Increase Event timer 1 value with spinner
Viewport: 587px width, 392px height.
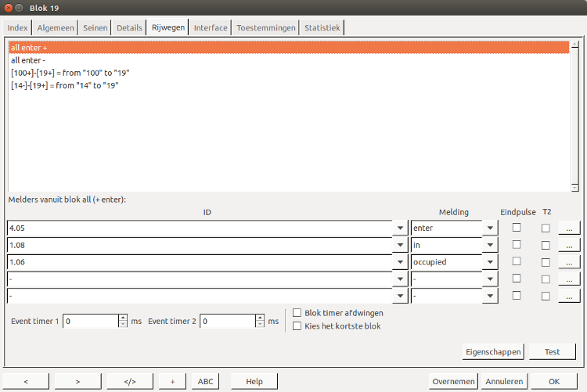pos(123,318)
